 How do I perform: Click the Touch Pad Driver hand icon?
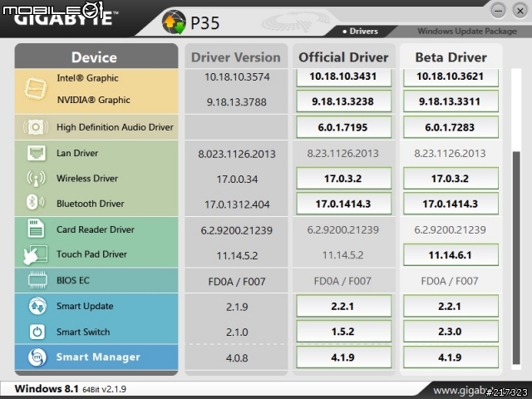pyautogui.click(x=35, y=255)
